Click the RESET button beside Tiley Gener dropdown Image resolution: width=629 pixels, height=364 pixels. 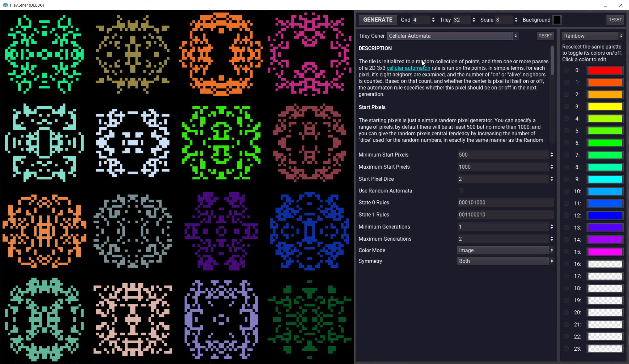click(x=545, y=36)
